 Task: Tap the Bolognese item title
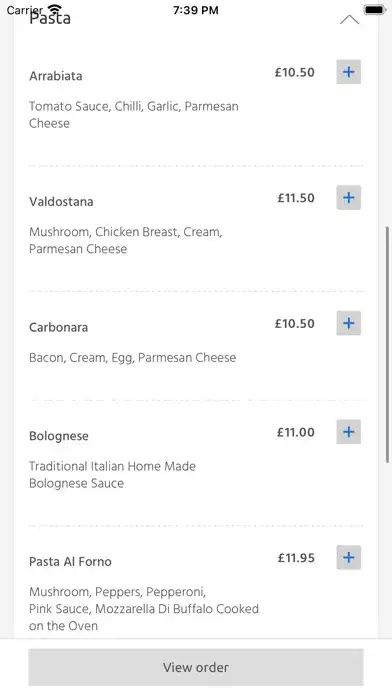point(59,436)
